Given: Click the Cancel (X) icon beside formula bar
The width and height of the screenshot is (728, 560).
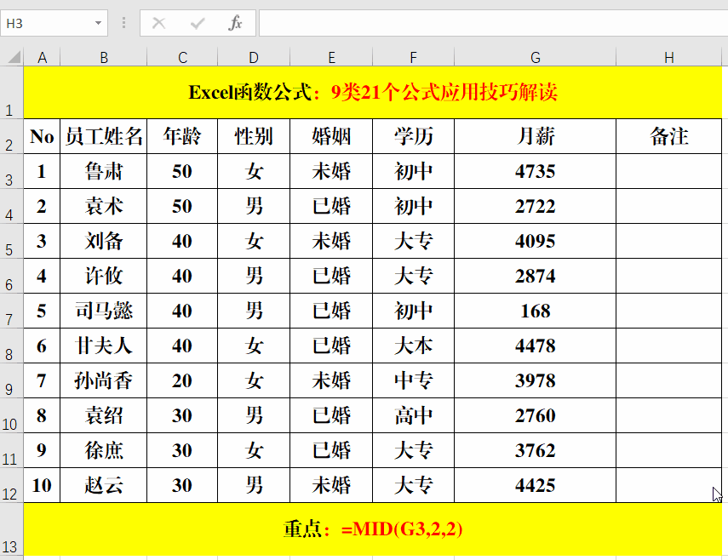Looking at the screenshot, I should click(158, 23).
